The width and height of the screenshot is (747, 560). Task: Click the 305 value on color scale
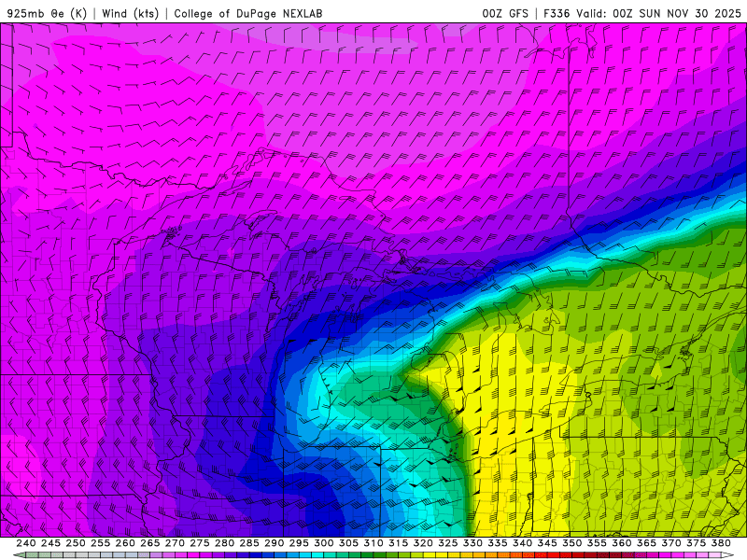coord(348,543)
